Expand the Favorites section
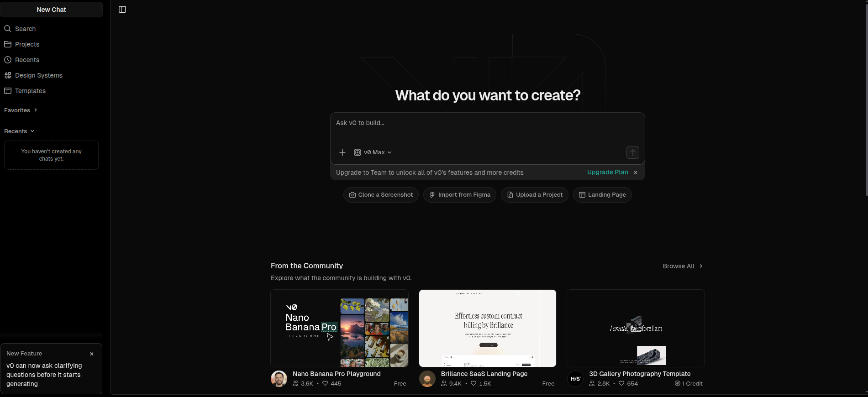This screenshot has width=868, height=397. pyautogui.click(x=21, y=110)
